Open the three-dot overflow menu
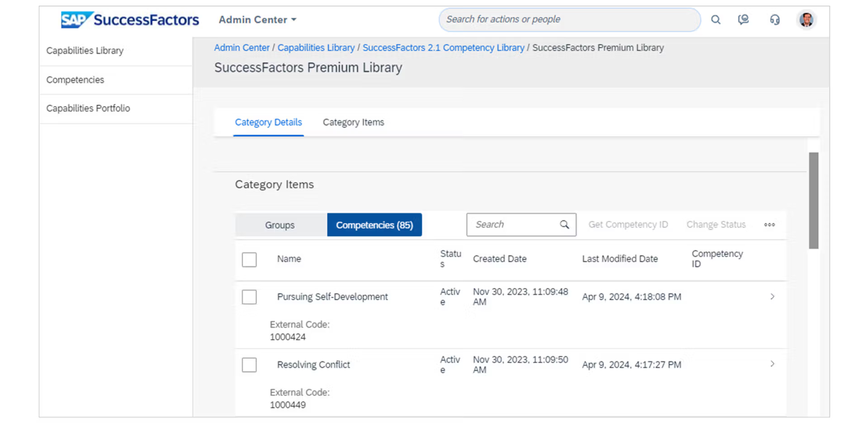Image resolution: width=868 pixels, height=423 pixels. (769, 225)
